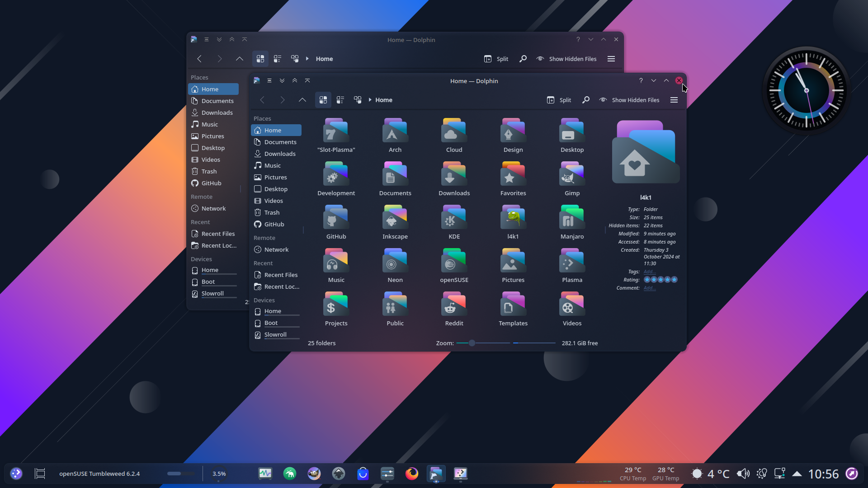Viewport: 868px width, 488px height.
Task: Toggle details view mode in back window
Action: tap(295, 59)
